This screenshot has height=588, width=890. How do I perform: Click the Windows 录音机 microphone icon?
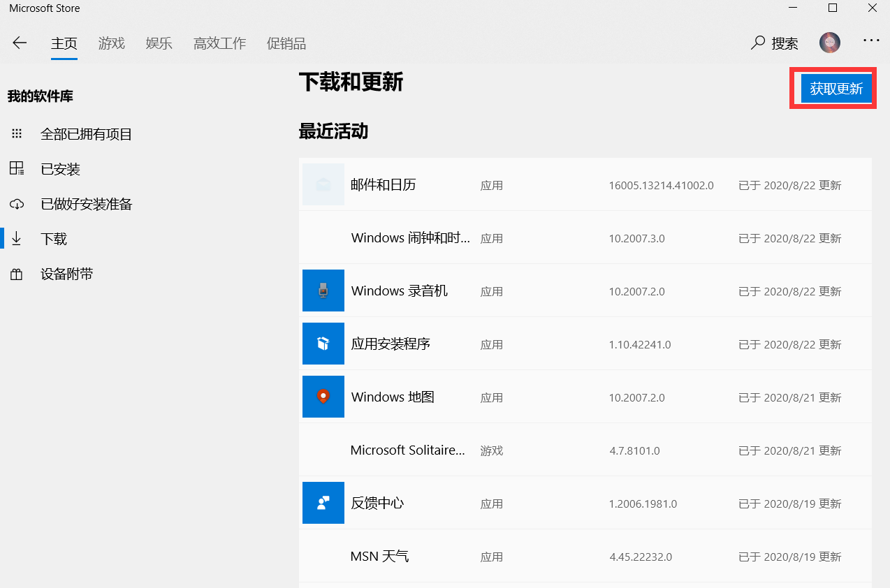323,291
